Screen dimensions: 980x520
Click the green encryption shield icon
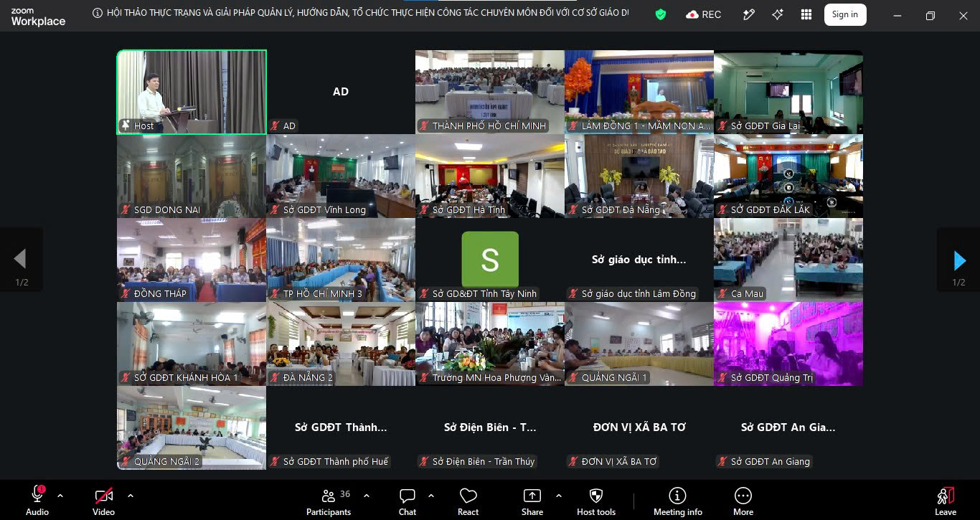coord(661,14)
